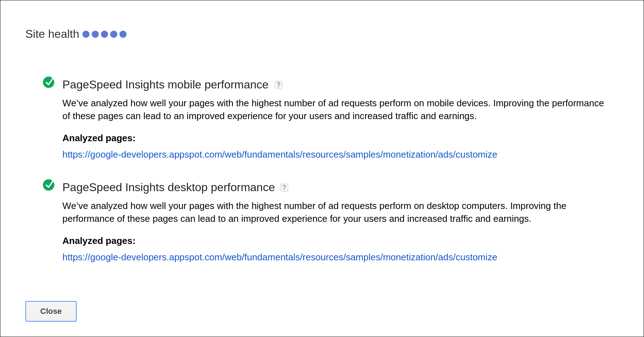Click the green checkmark beside mobile performance

pyautogui.click(x=49, y=82)
